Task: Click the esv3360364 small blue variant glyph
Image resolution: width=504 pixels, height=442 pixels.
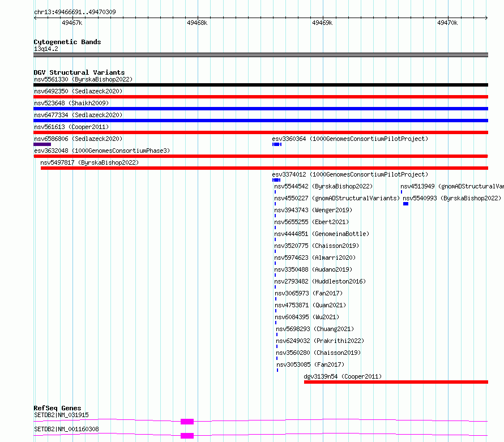Action: tap(277, 144)
